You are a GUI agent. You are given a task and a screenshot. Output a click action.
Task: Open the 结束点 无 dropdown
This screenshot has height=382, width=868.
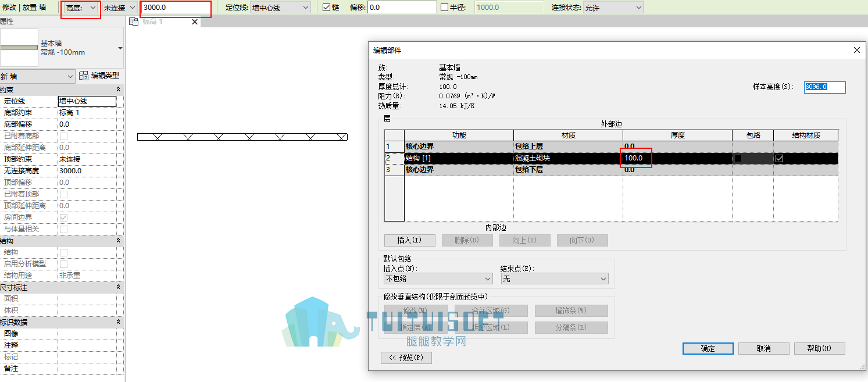click(x=554, y=279)
